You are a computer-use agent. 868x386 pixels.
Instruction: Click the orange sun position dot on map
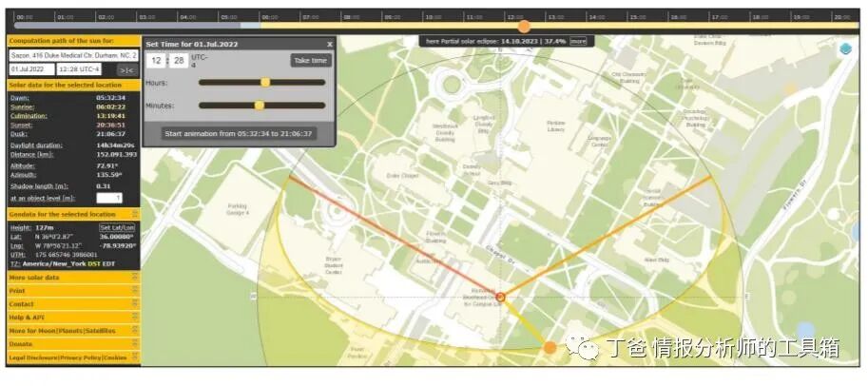pos(550,348)
